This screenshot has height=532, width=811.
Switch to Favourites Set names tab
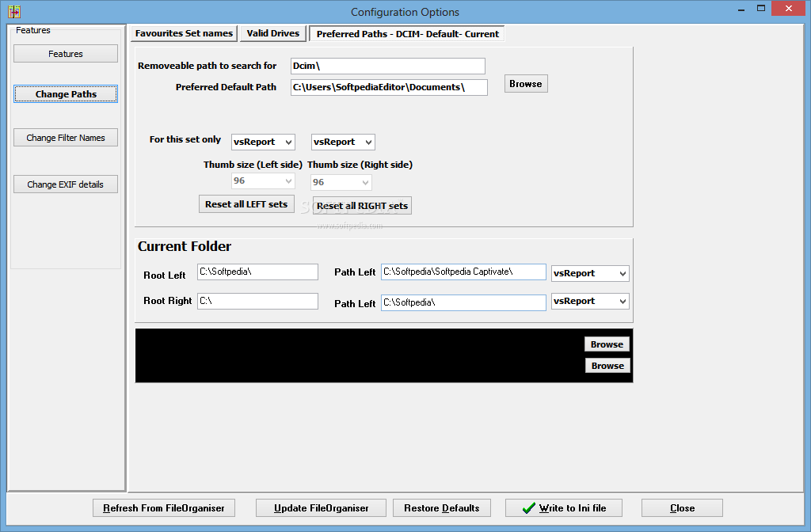[x=184, y=33]
